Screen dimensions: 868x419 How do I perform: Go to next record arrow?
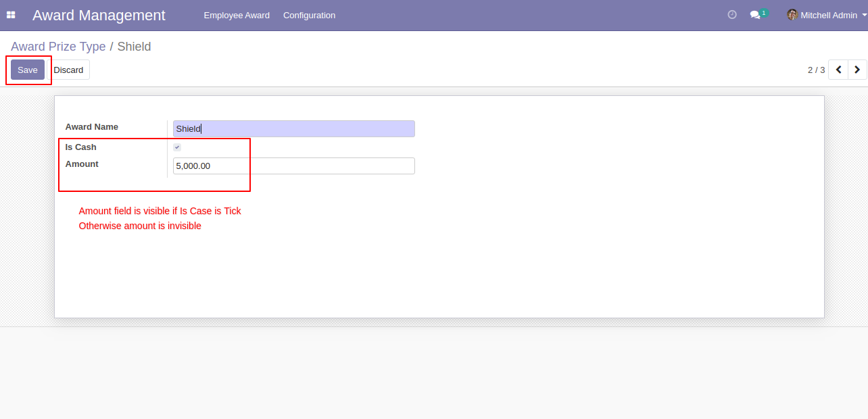(x=857, y=70)
